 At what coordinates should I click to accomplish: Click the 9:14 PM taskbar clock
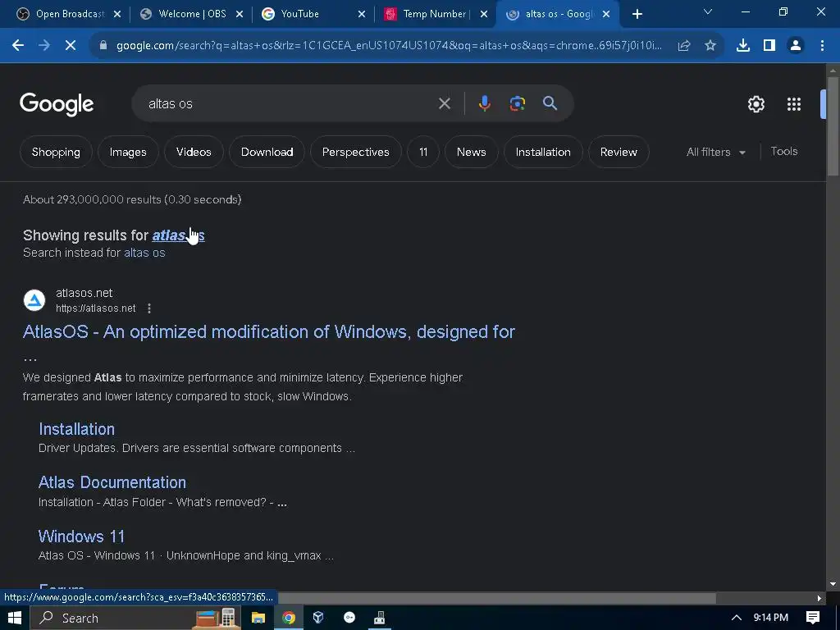click(771, 618)
